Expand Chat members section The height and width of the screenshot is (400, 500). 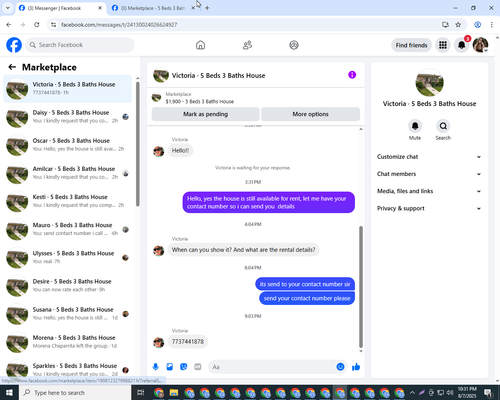(x=429, y=174)
